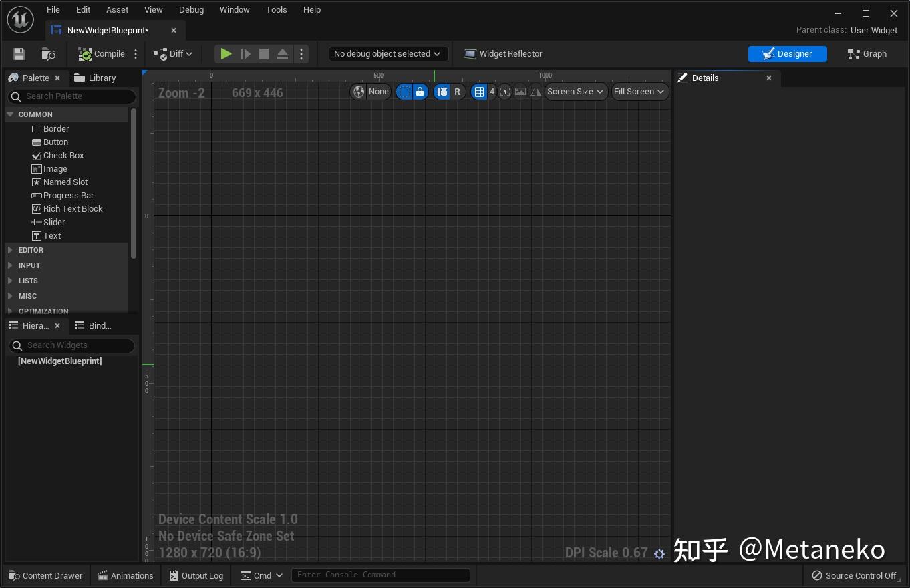910x588 pixels.
Task: Click the Designer mode button
Action: point(788,53)
